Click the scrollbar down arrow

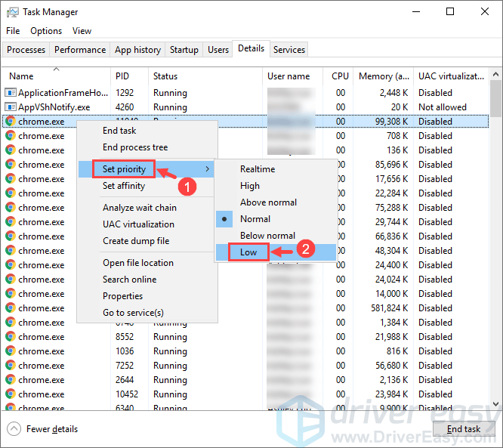click(x=495, y=403)
